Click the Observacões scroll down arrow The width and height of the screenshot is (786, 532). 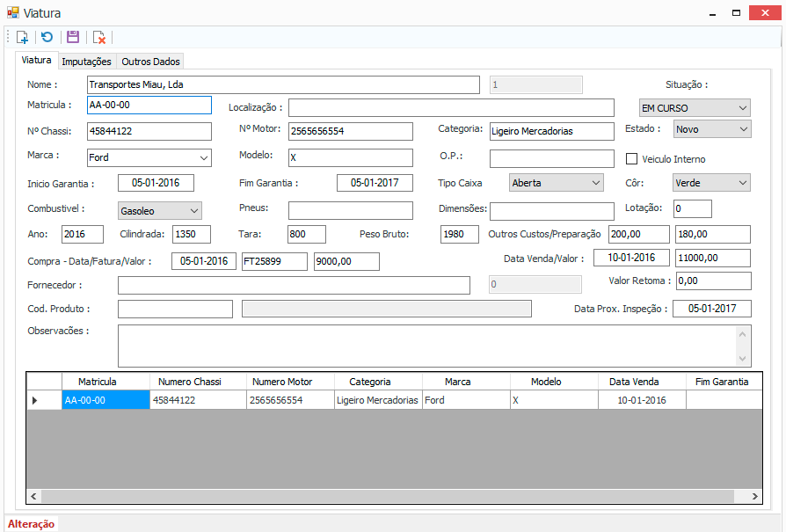[x=743, y=359]
